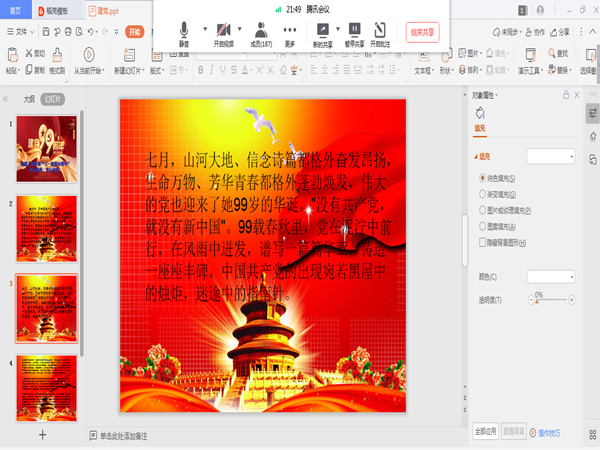Viewport: 600px width, 450px height.
Task: Switch to the home page tab
Action: coord(15,10)
